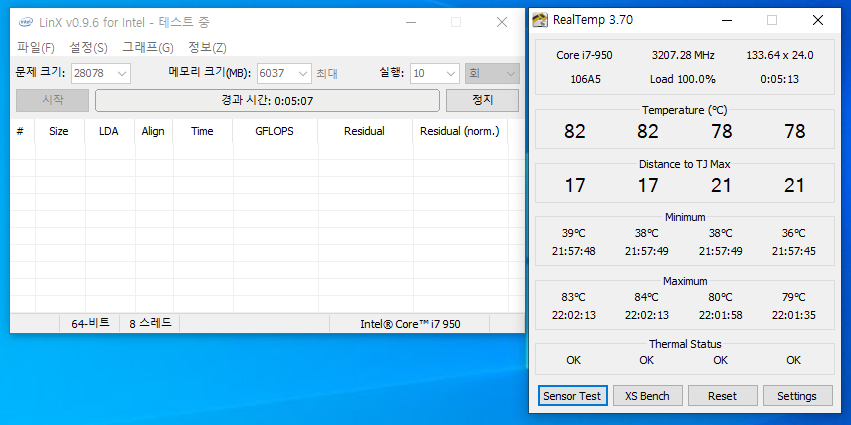
Task: Click the LinX Intel logo title icon
Action: 25,22
